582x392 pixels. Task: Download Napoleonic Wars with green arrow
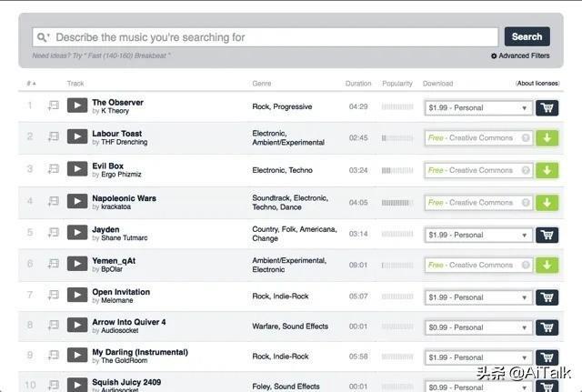point(547,202)
